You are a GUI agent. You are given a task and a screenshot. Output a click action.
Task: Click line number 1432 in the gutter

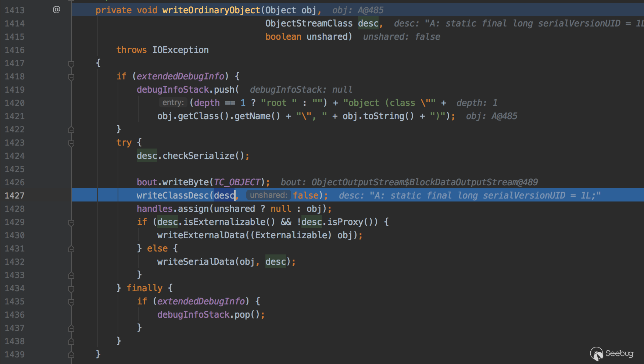[15, 262]
